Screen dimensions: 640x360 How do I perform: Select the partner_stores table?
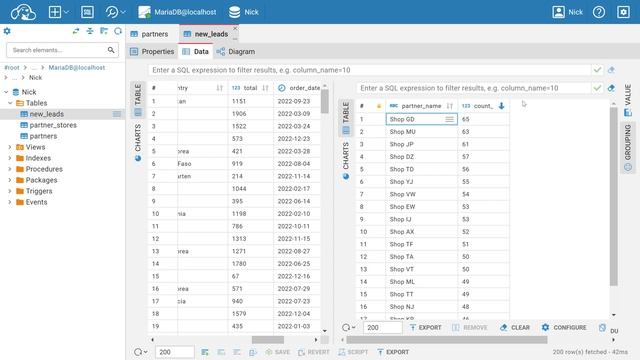pyautogui.click(x=53, y=125)
